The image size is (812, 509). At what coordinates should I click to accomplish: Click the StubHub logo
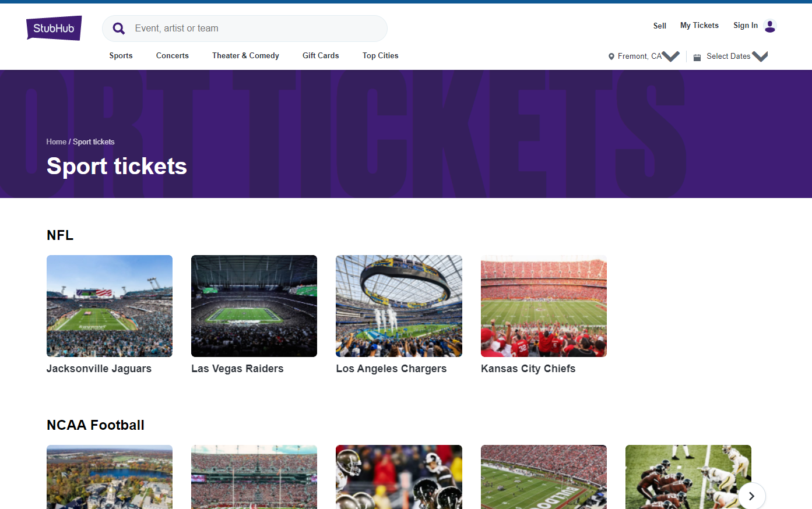coord(54,28)
